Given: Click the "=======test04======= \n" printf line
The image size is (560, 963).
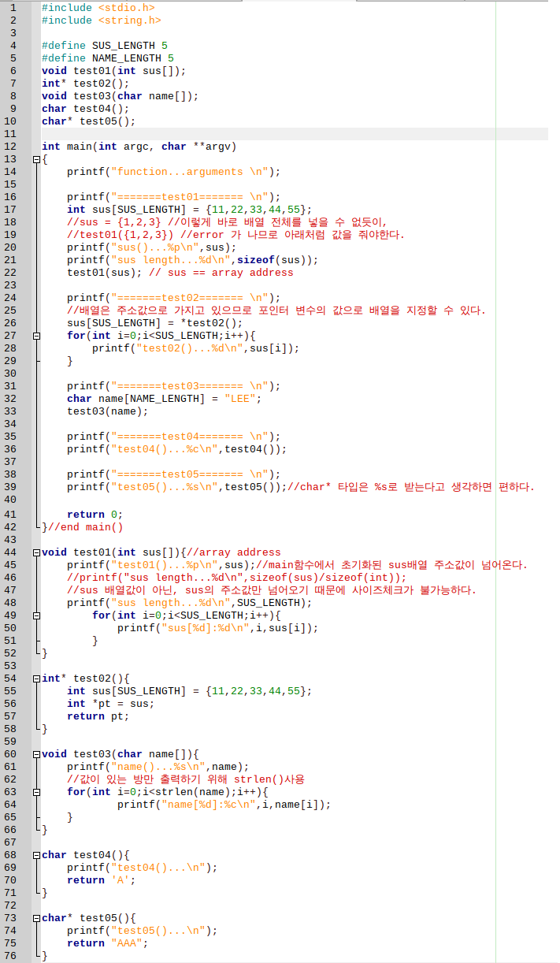Looking at the screenshot, I should click(174, 437).
